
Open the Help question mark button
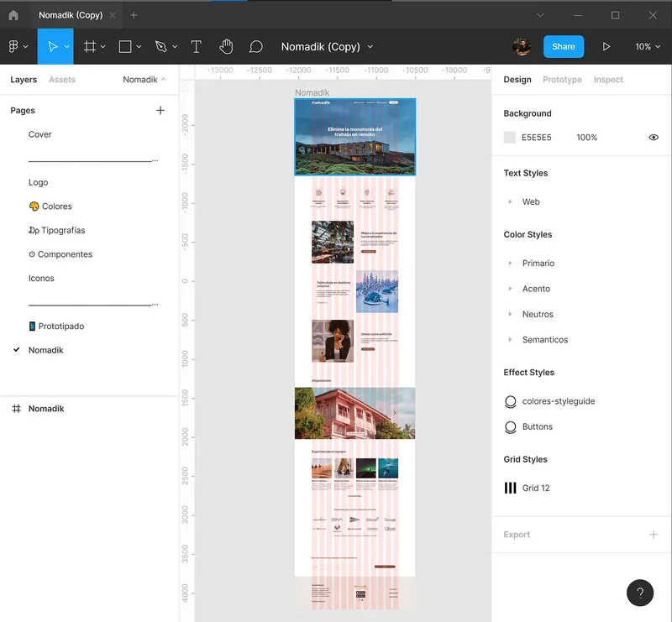pos(640,593)
